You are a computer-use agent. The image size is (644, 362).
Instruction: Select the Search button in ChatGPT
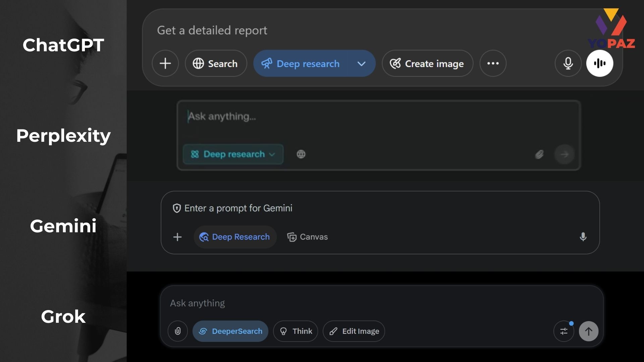(x=216, y=63)
